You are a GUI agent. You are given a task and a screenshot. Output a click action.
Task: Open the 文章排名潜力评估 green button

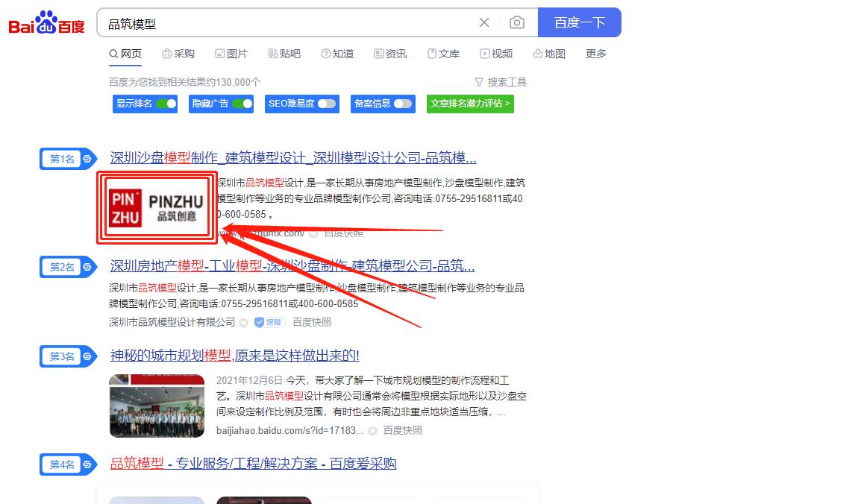point(470,104)
